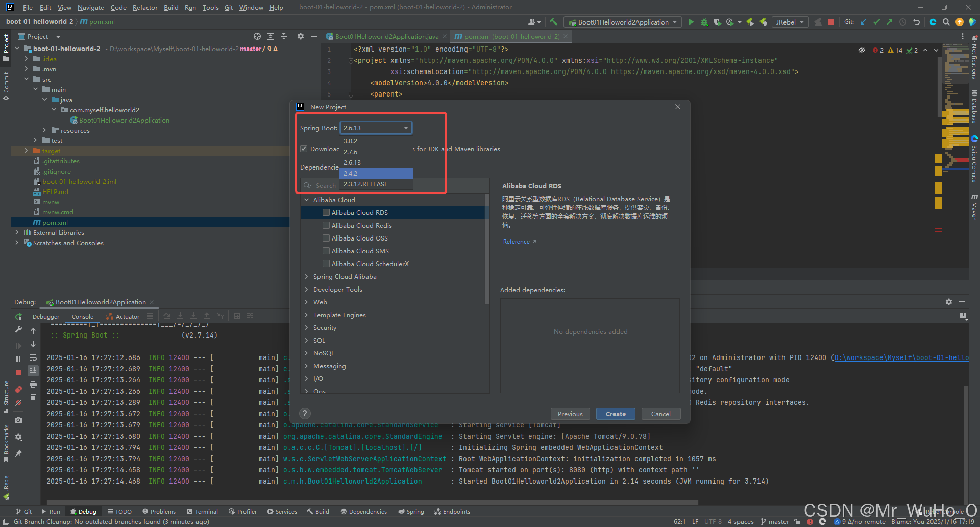Open the Reference link
The image size is (980, 527).
pyautogui.click(x=520, y=242)
